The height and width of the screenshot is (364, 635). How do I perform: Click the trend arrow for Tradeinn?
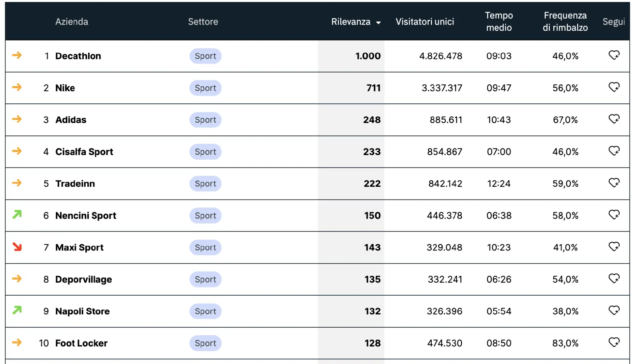pyautogui.click(x=17, y=183)
